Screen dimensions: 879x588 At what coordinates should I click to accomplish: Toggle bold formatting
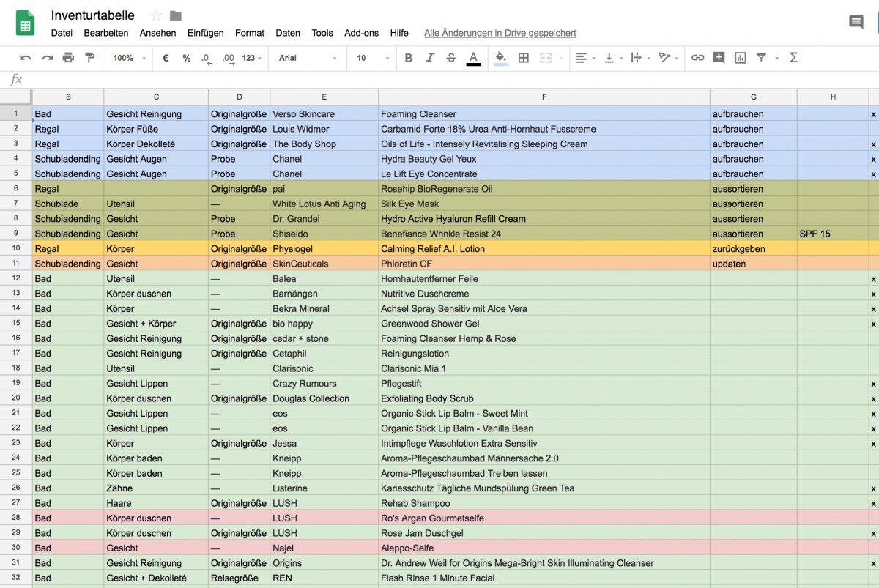click(x=409, y=58)
